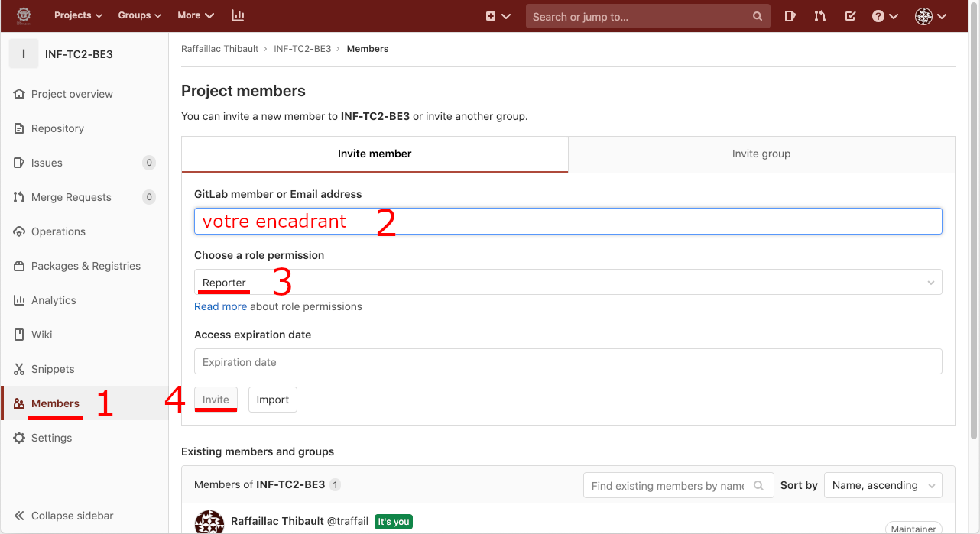Collapse the sidebar
Screen dimensions: 980x534
(x=84, y=516)
